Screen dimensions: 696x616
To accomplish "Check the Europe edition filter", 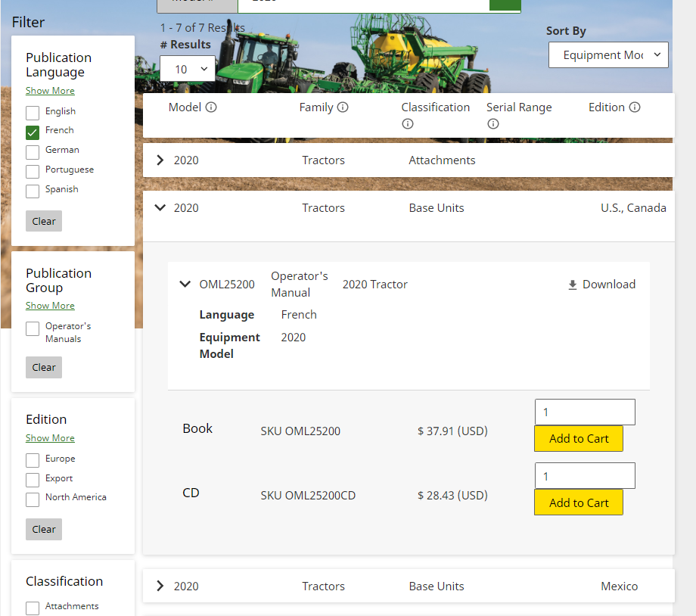I will point(33,460).
